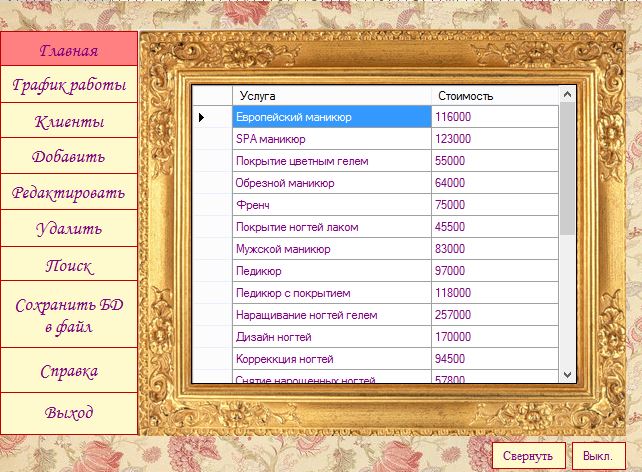Click row header of Френч row
Viewport: 642px width, 472px height.
[212, 205]
